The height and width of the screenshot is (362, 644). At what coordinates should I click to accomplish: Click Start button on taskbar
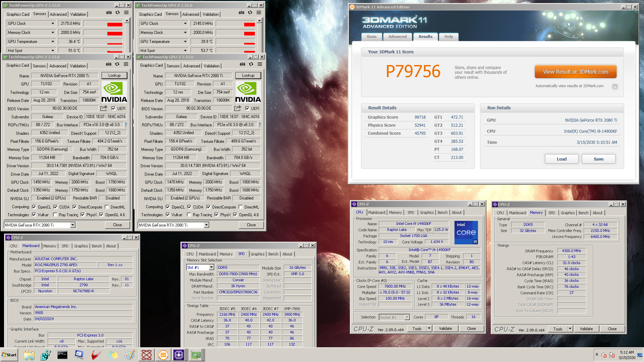[9, 355]
